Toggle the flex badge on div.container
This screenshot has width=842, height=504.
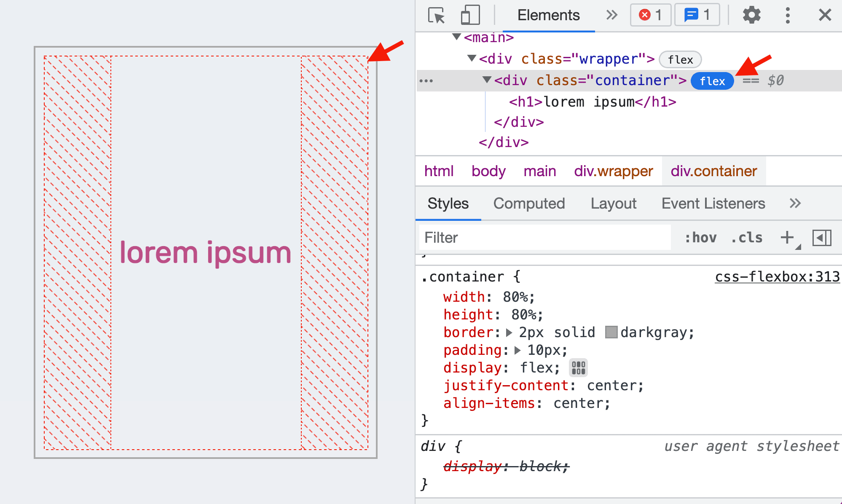point(713,81)
